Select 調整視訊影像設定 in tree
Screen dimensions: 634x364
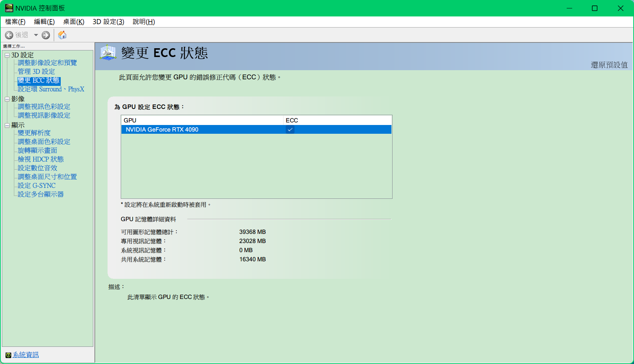pyautogui.click(x=44, y=115)
